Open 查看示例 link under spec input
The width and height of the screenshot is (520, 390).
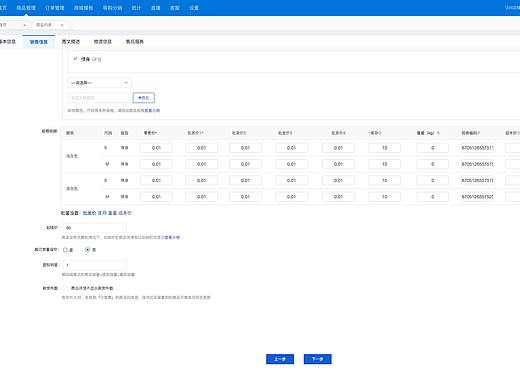[152, 110]
